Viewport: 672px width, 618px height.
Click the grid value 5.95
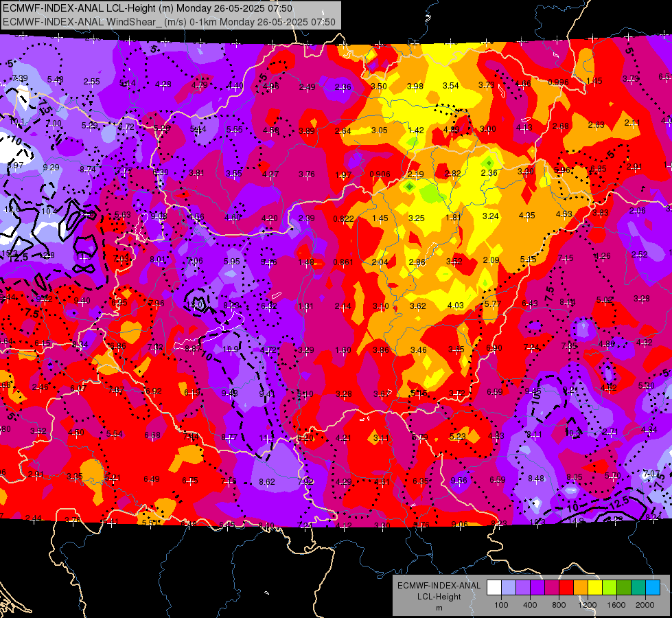(x=232, y=261)
